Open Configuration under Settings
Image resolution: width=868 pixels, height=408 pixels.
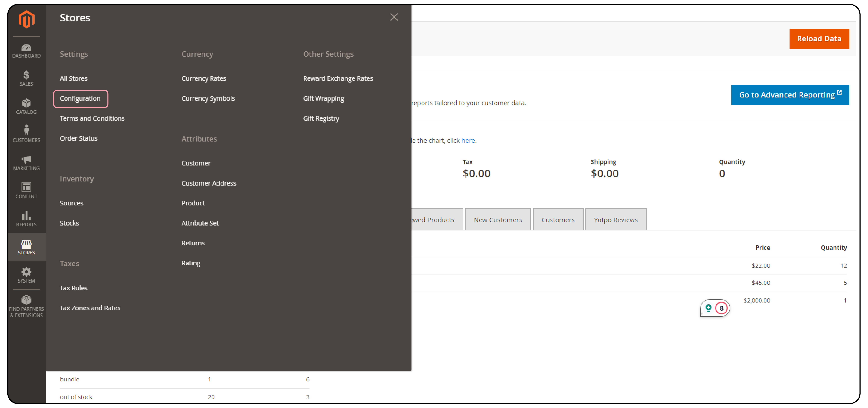pyautogui.click(x=80, y=98)
